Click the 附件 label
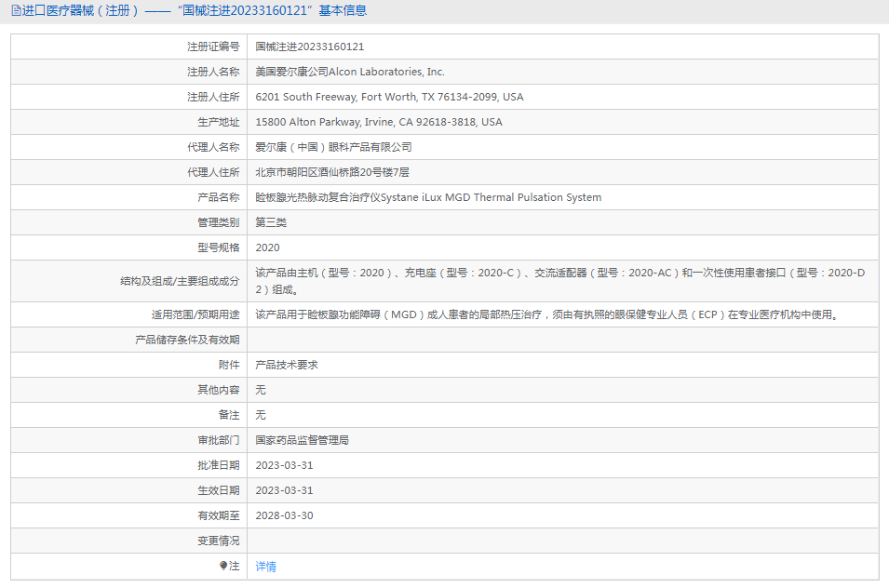The height and width of the screenshot is (588, 889). 229,365
